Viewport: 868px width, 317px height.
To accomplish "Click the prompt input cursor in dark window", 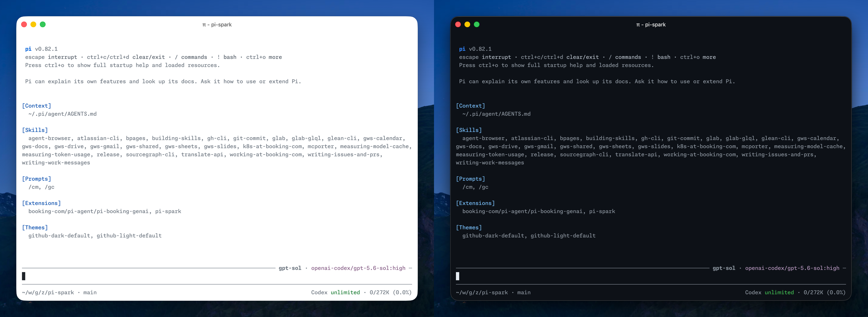I will [458, 276].
